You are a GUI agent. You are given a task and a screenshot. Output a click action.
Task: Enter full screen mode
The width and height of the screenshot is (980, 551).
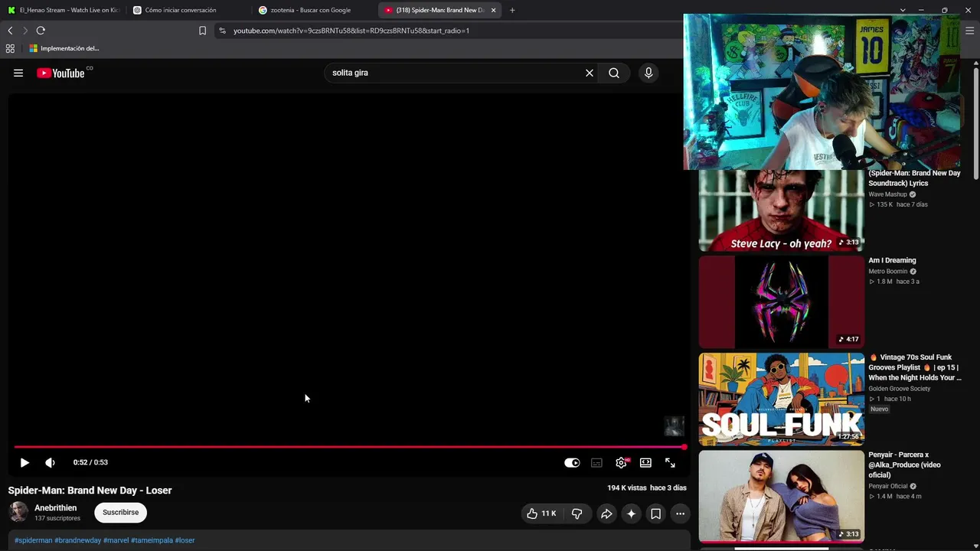[670, 462]
